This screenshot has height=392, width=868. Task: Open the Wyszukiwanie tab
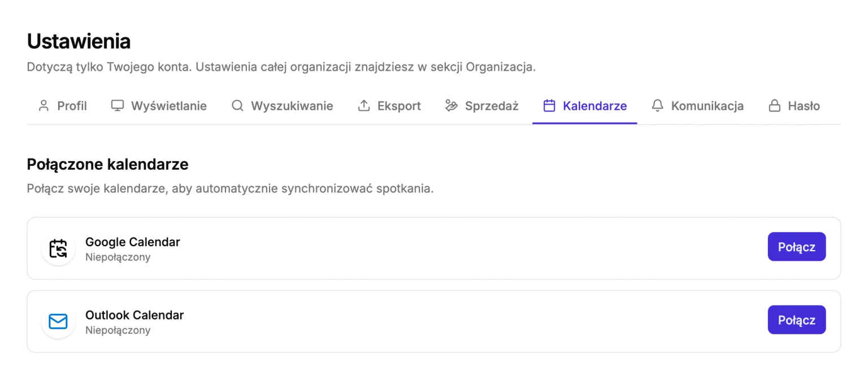tap(282, 106)
